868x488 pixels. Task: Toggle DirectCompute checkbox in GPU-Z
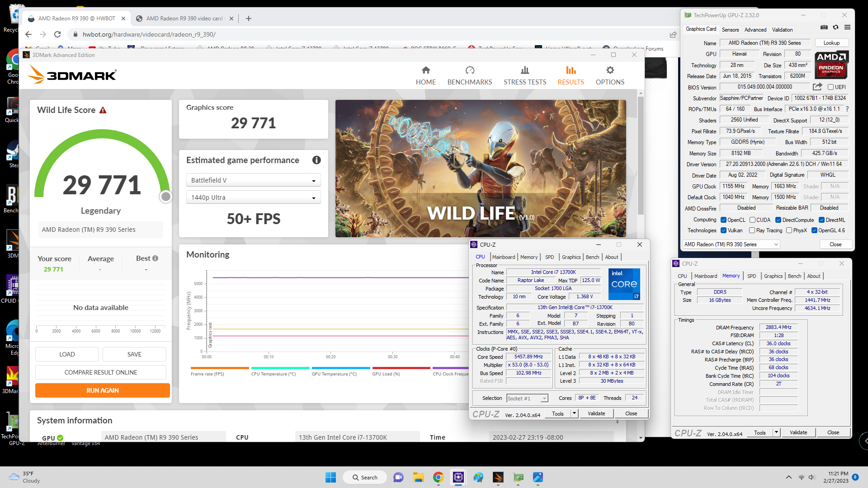[778, 220]
